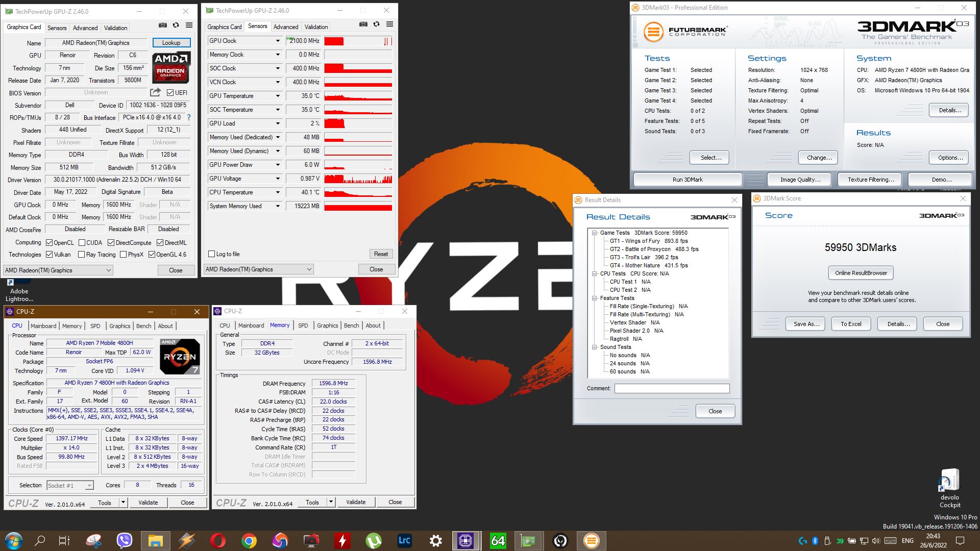This screenshot has height=551, width=980.
Task: Open Tools dropdown arrow in the CPU-Z CPU window
Action: pos(123,503)
